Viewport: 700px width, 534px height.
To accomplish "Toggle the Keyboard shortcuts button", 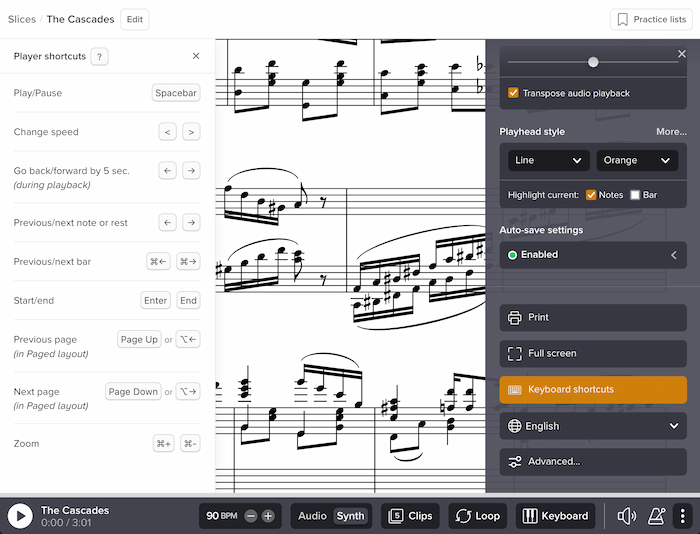I will click(593, 390).
